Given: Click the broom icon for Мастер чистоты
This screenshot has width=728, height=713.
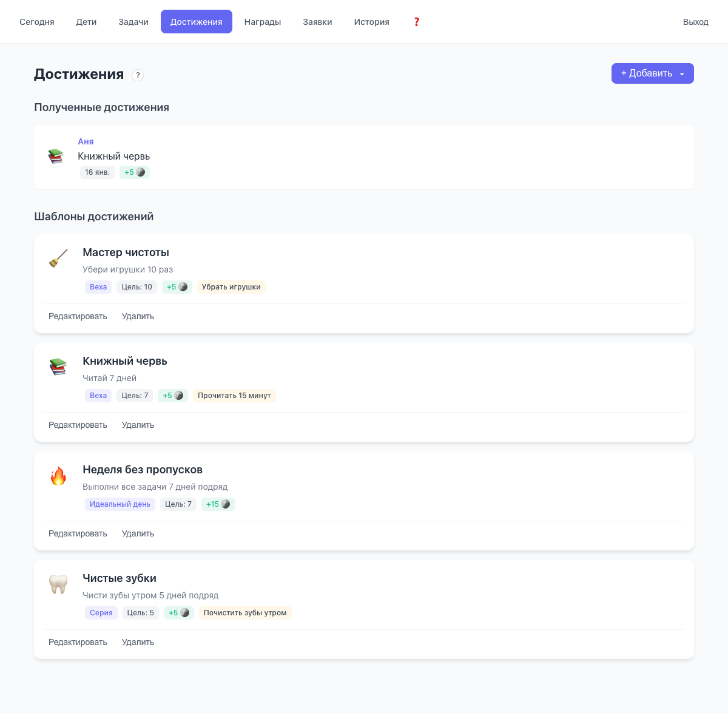Looking at the screenshot, I should click(x=58, y=259).
